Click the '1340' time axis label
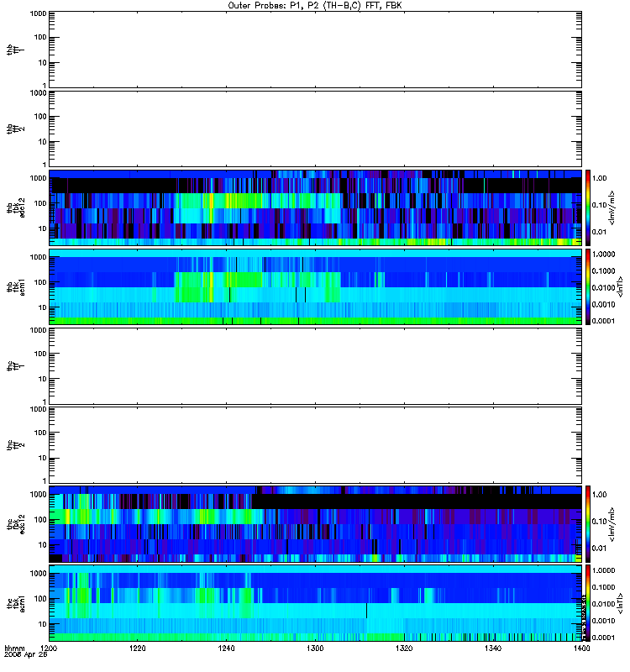 point(493,648)
